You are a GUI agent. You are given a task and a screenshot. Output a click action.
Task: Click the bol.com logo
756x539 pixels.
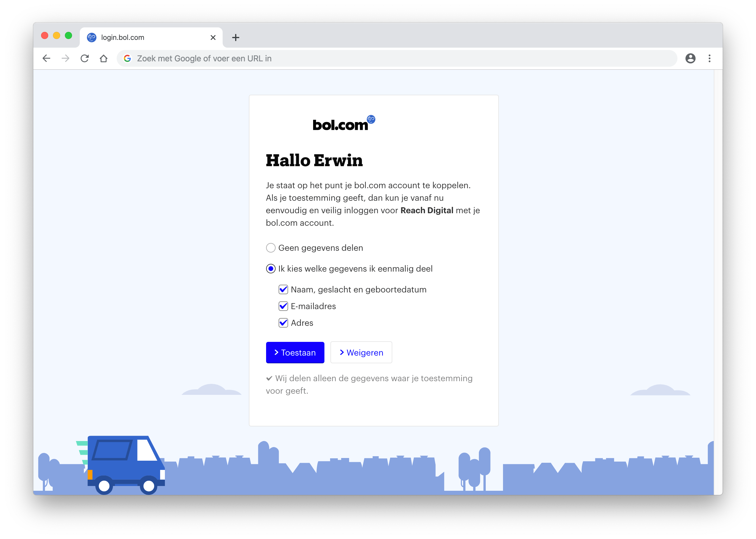[344, 123]
